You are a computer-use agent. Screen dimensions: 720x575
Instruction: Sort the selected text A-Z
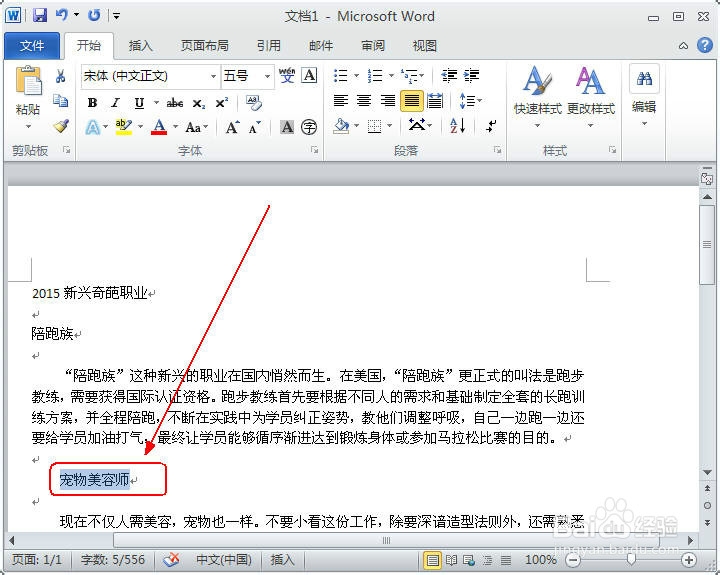(457, 125)
